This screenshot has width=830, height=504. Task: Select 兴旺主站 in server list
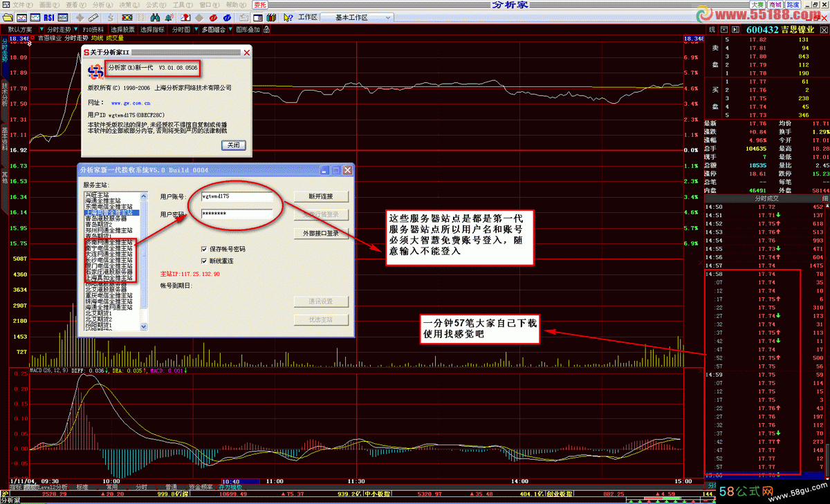(99, 194)
